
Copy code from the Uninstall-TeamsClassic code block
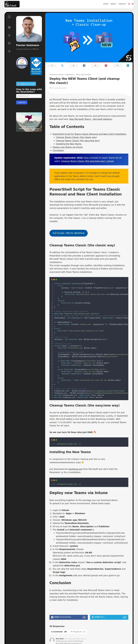click(x=126, y=279)
